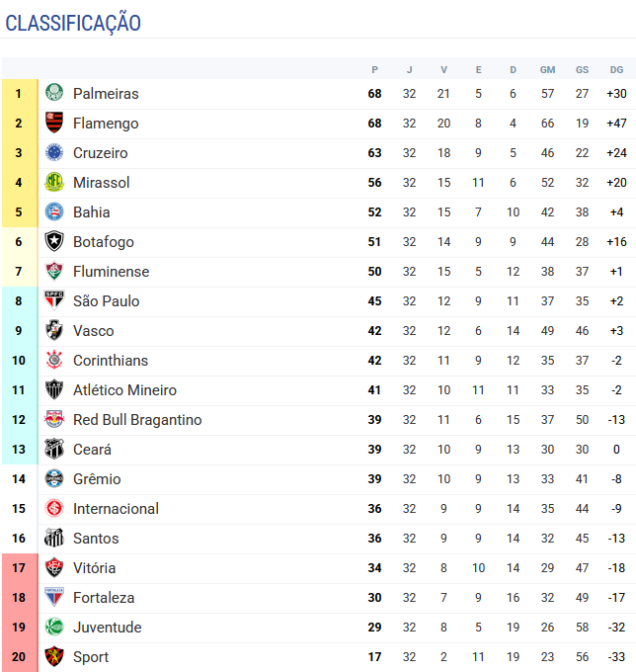636x672 pixels.
Task: Click the Sport club crest
Action: (54, 657)
